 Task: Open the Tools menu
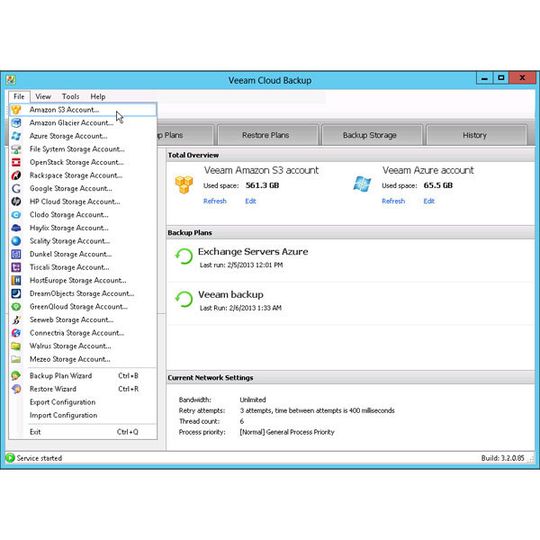pos(71,97)
